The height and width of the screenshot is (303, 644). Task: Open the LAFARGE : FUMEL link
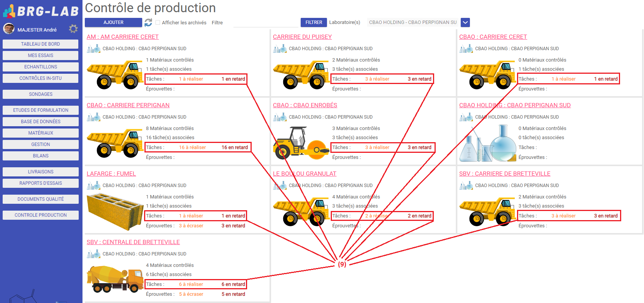point(111,174)
